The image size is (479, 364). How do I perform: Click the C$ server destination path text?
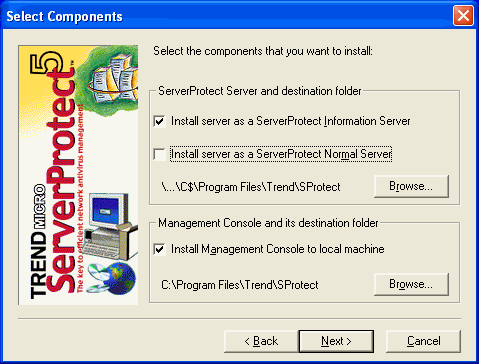click(251, 187)
